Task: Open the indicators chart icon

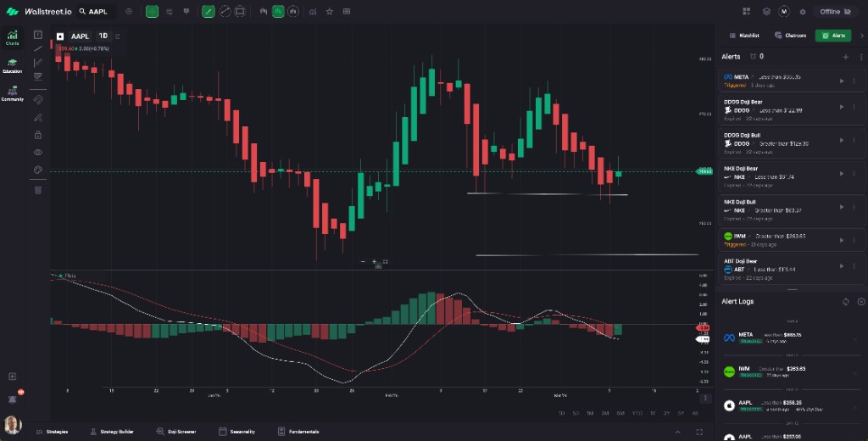Action: pos(313,11)
